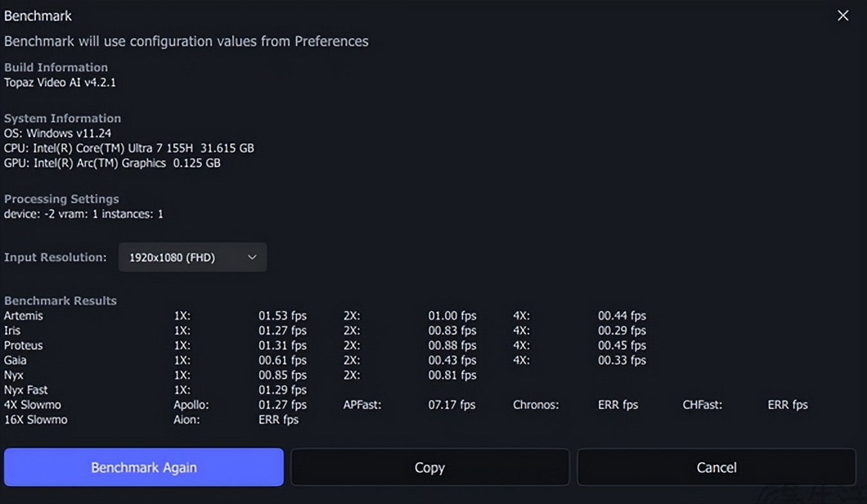Cancel the benchmark dialog
This screenshot has width=867, height=504.
(x=716, y=467)
